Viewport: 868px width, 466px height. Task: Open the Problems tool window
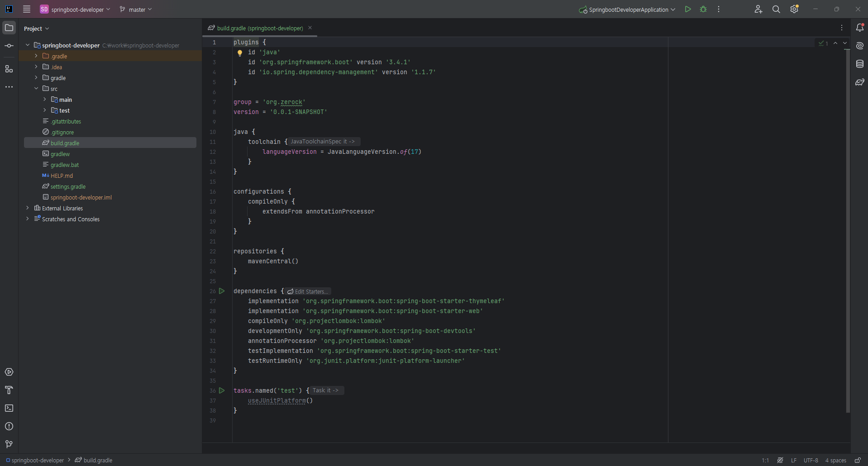pos(9,426)
